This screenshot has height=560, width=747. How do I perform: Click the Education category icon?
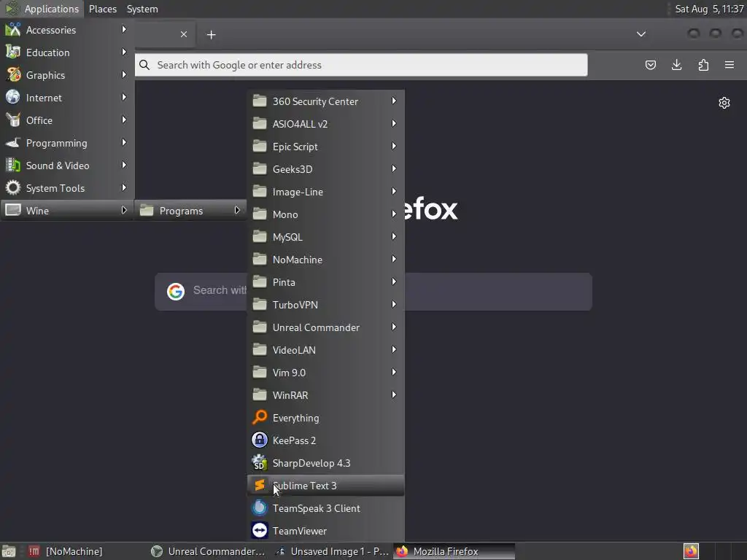coord(13,52)
